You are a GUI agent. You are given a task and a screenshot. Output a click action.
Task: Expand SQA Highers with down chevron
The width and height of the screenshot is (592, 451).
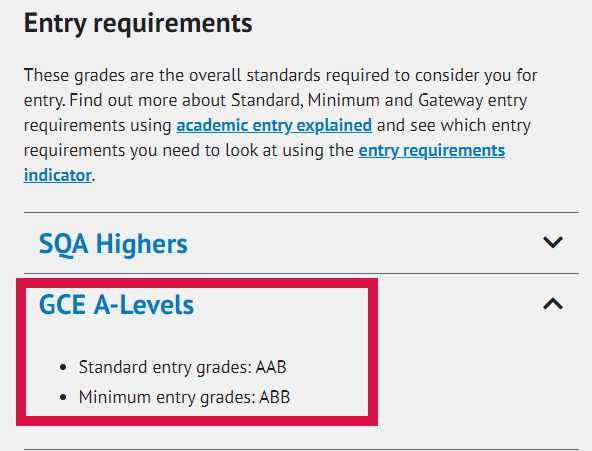[553, 242]
